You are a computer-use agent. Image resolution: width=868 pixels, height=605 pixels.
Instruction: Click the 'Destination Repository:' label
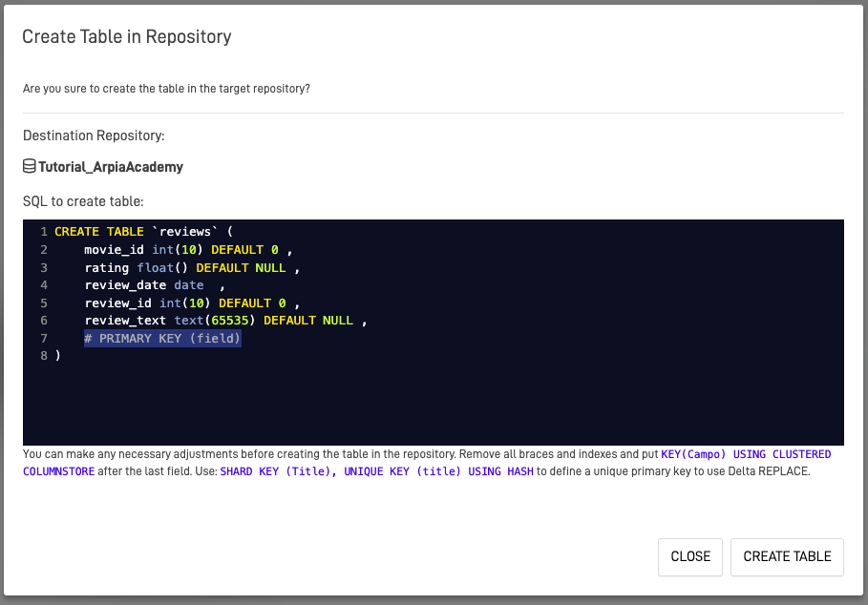[94, 136]
